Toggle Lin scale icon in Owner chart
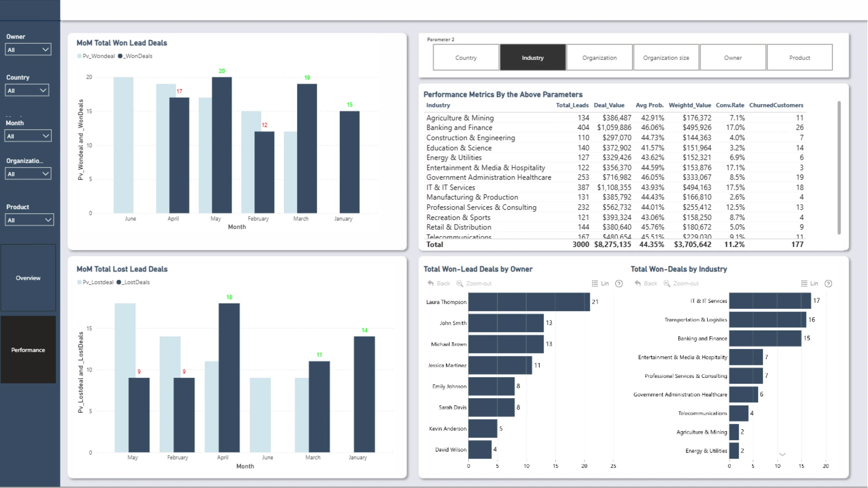The height and width of the screenshot is (488, 868). [595, 283]
